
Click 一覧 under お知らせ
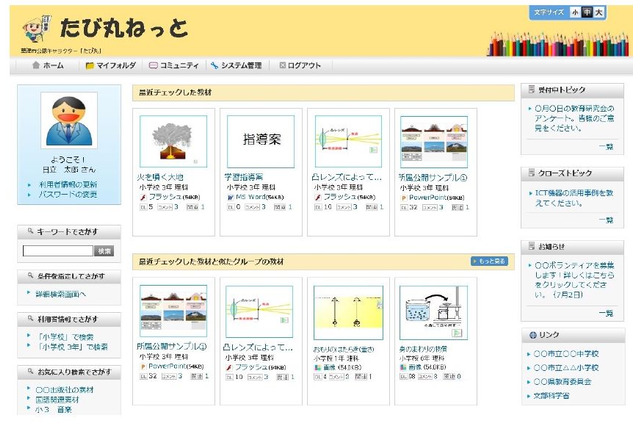606,313
